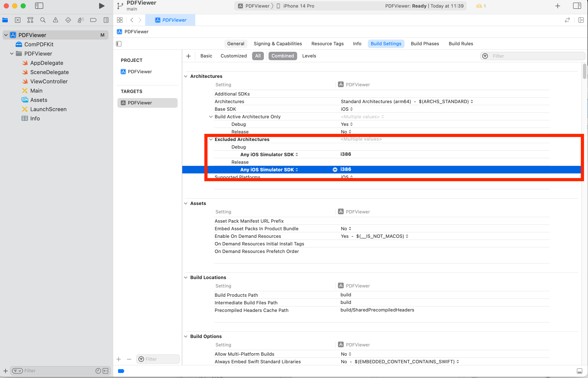Hide the project and targets list
Screen dimensions: 588x378
coord(119,44)
